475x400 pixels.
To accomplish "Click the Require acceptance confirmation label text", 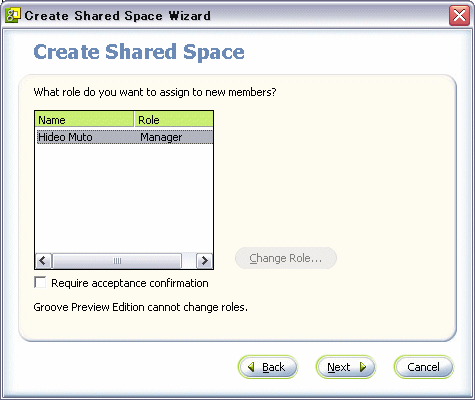I will coord(130,283).
